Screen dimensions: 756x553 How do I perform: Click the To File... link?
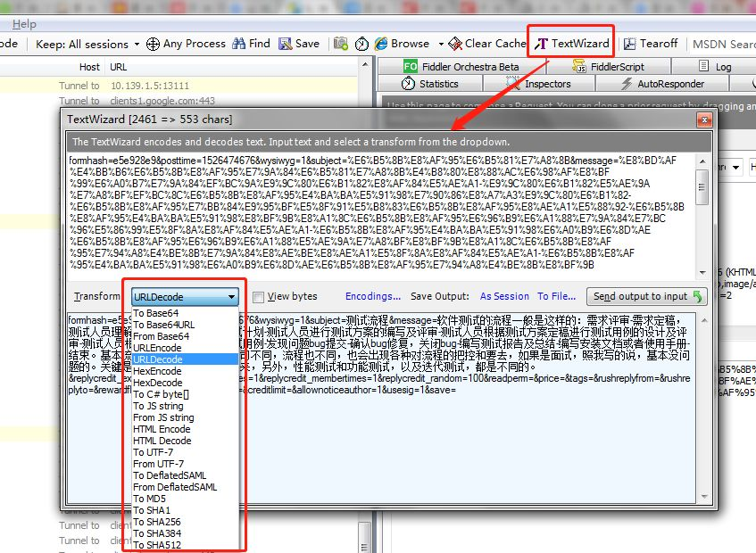point(556,296)
